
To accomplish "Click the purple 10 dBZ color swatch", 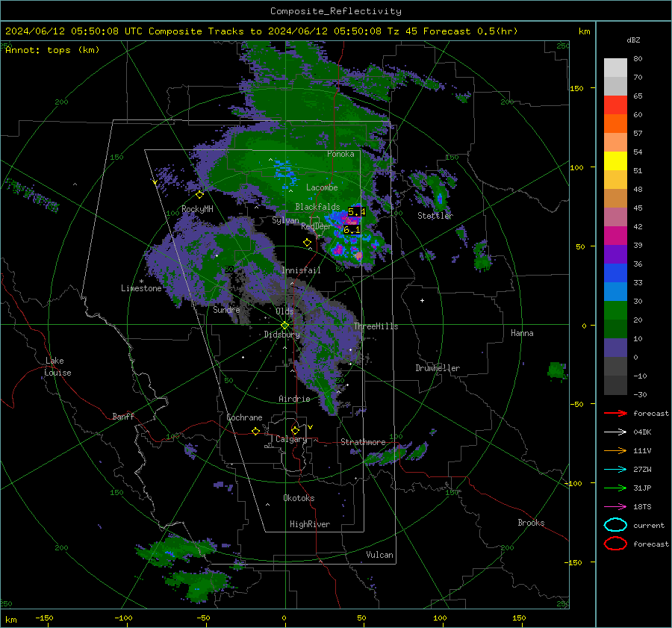I will point(615,347).
